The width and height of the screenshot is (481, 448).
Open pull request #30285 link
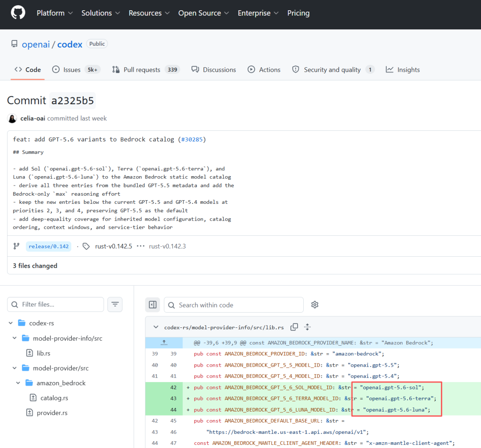coord(192,139)
